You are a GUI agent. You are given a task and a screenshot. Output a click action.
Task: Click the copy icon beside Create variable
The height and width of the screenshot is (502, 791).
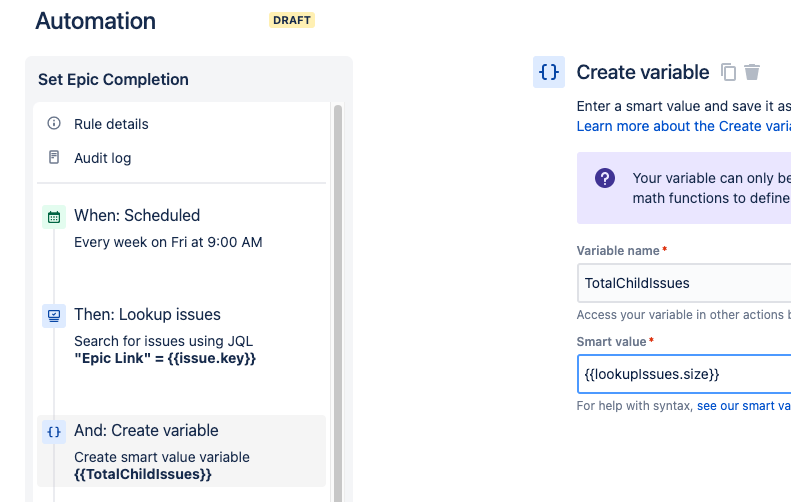(x=729, y=72)
